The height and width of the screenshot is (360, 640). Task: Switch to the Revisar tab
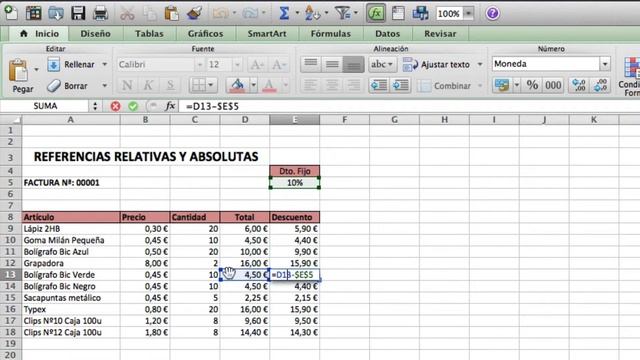point(440,33)
